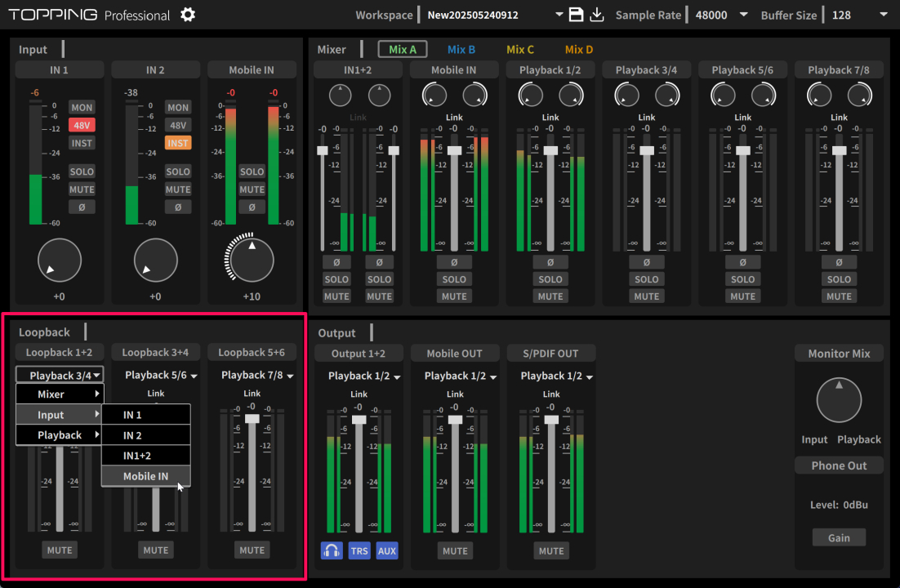This screenshot has width=900, height=588.
Task: Close the Loopback 1+2 Playback 3/4 dropdown
Action: click(x=60, y=375)
